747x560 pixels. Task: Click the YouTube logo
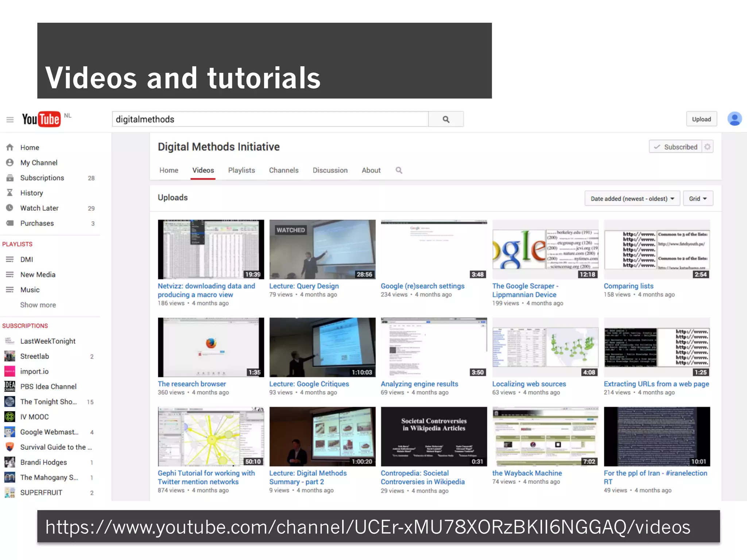pyautogui.click(x=41, y=119)
